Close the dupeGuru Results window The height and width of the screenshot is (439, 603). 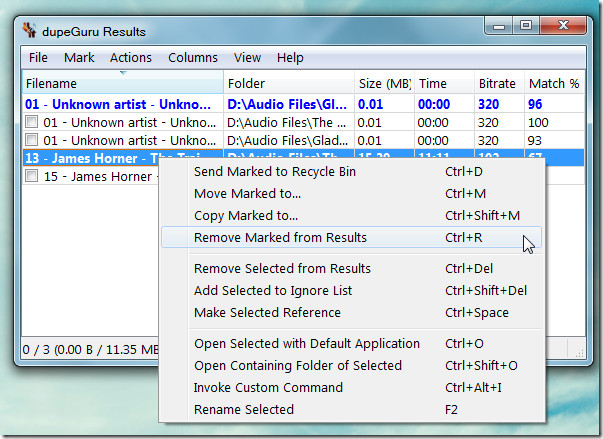(x=563, y=26)
